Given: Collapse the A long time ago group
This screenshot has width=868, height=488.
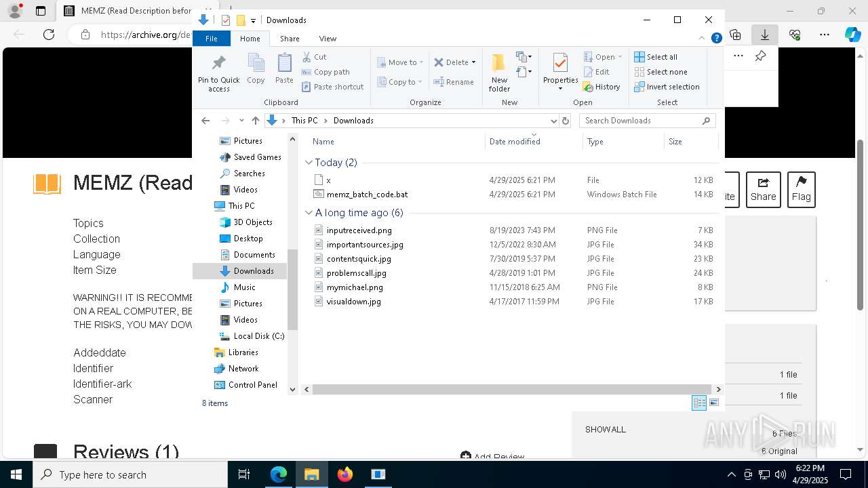Looking at the screenshot, I should pos(309,213).
